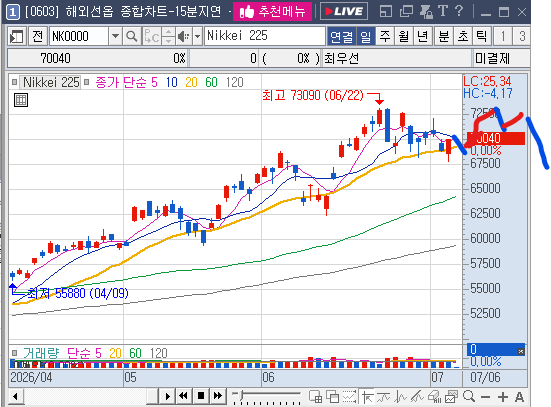
Task: Click the eraser delete drawings icon
Action: pos(434,397)
